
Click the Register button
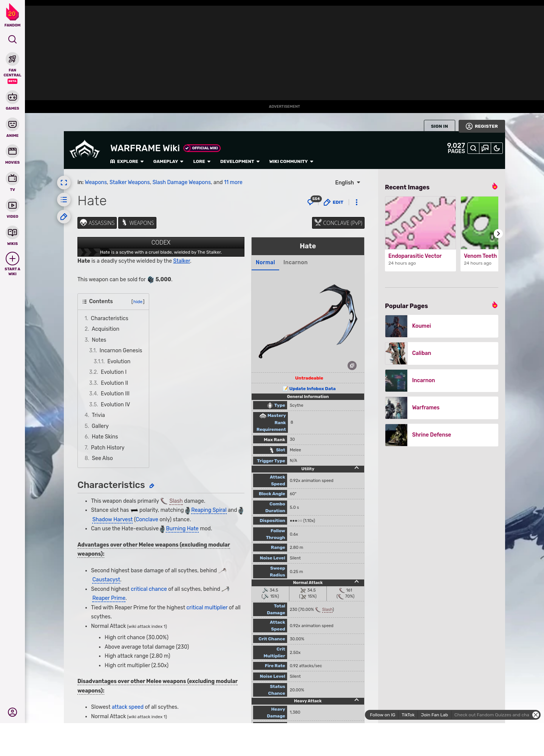482,126
